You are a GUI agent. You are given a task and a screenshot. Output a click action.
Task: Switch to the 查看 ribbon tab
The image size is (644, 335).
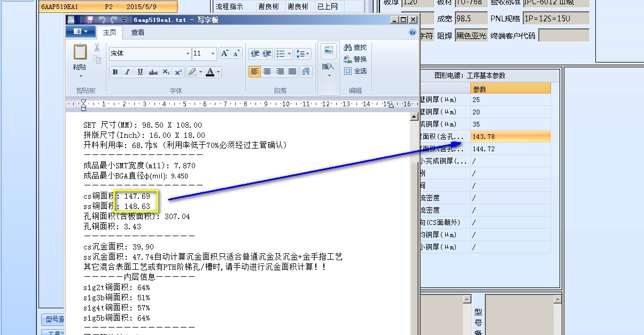tap(138, 32)
